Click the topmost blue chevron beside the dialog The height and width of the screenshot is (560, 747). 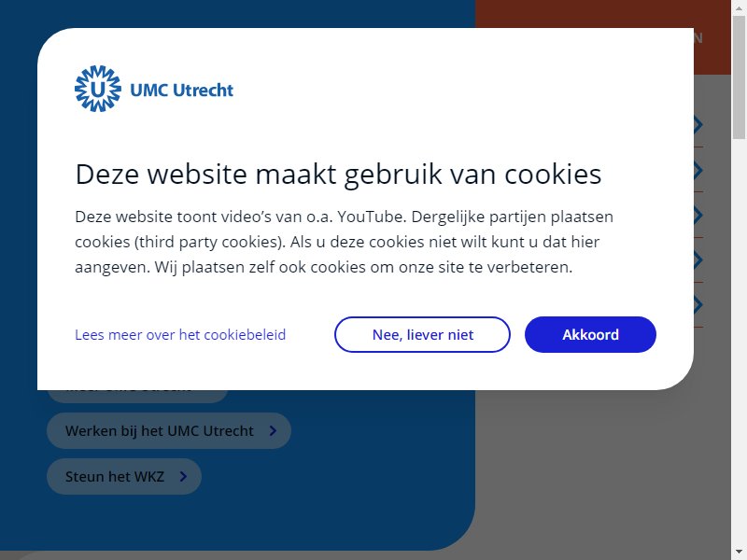698,125
